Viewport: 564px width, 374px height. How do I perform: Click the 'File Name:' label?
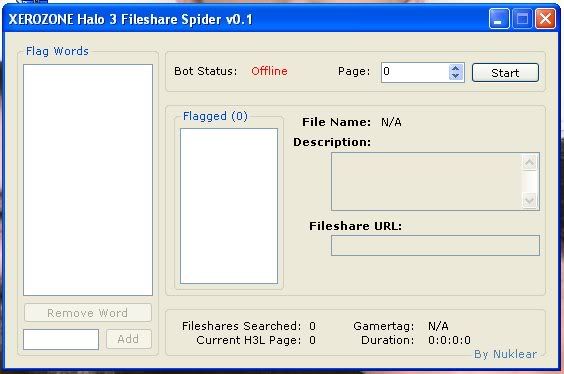[x=336, y=122]
